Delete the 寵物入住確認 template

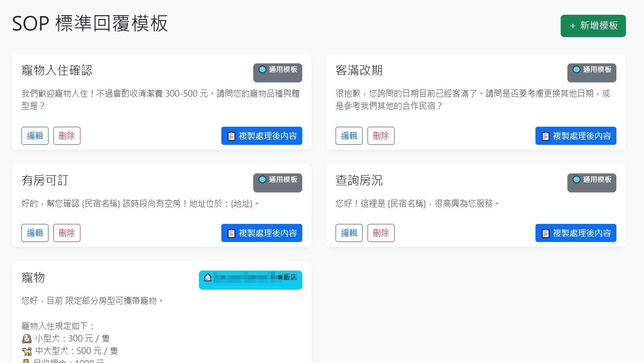pyautogui.click(x=67, y=136)
